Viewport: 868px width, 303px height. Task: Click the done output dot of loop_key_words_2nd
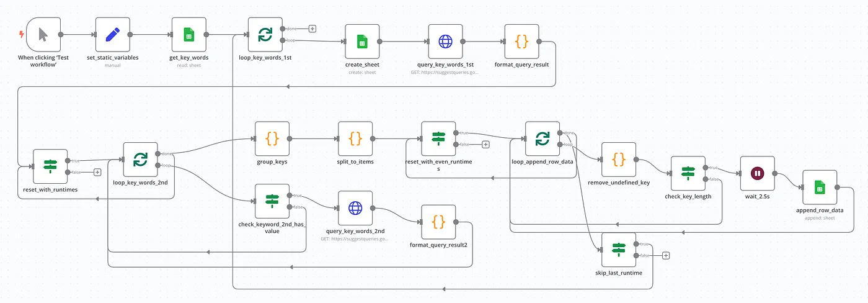tap(159, 154)
